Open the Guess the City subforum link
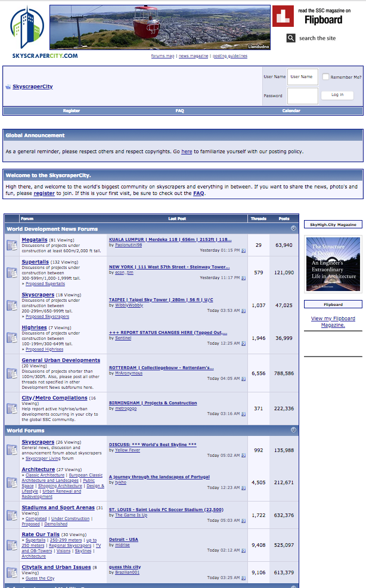The image size is (366, 588). pyautogui.click(x=40, y=578)
